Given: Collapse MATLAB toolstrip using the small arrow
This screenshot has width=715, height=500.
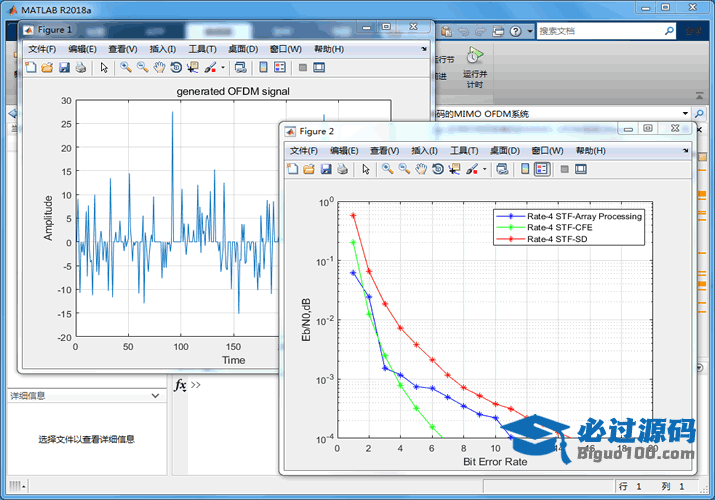Looking at the screenshot, I should tap(699, 96).
